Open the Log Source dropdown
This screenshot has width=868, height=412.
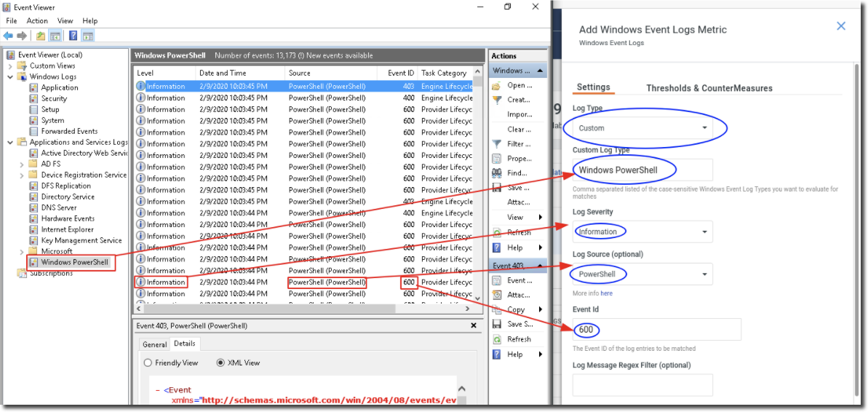pos(642,274)
